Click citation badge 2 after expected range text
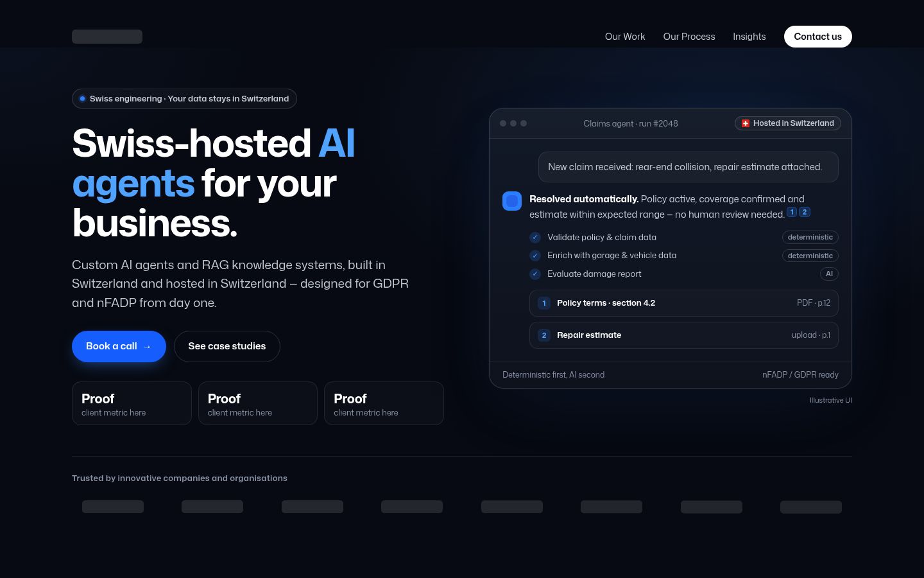 (805, 212)
